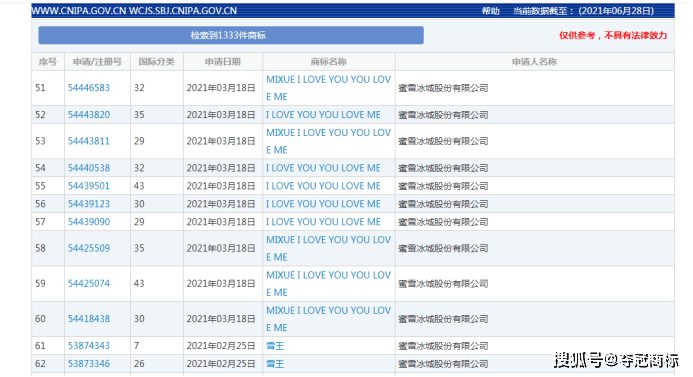Click the 申请人名称 column header
The image size is (693, 377).
point(534,62)
